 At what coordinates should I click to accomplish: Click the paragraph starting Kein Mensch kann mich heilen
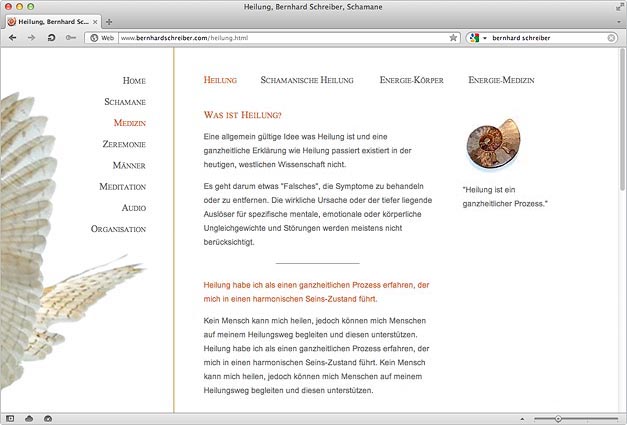point(316,355)
